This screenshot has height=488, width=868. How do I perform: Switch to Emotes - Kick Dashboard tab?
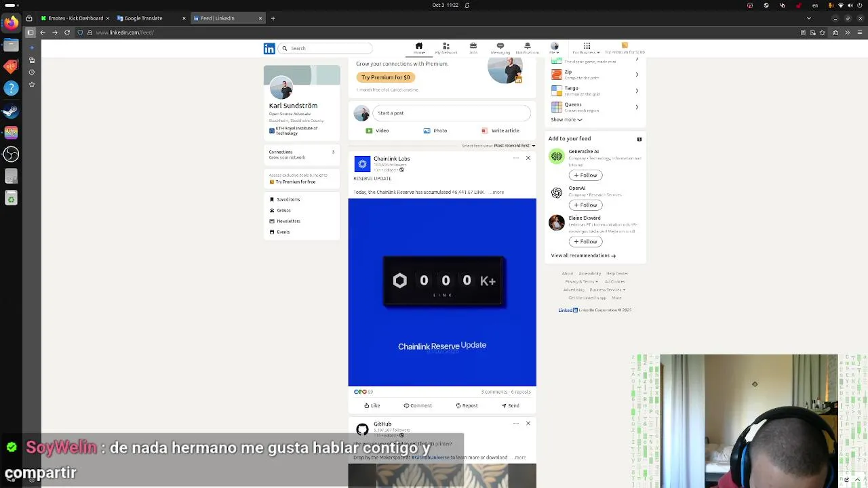[75, 18]
